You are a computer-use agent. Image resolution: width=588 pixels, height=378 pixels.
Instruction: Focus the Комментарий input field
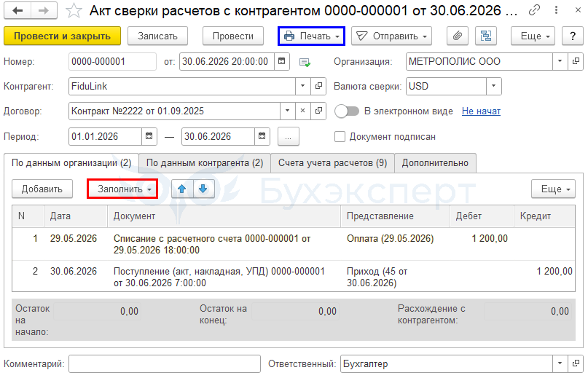pyautogui.click(x=165, y=363)
